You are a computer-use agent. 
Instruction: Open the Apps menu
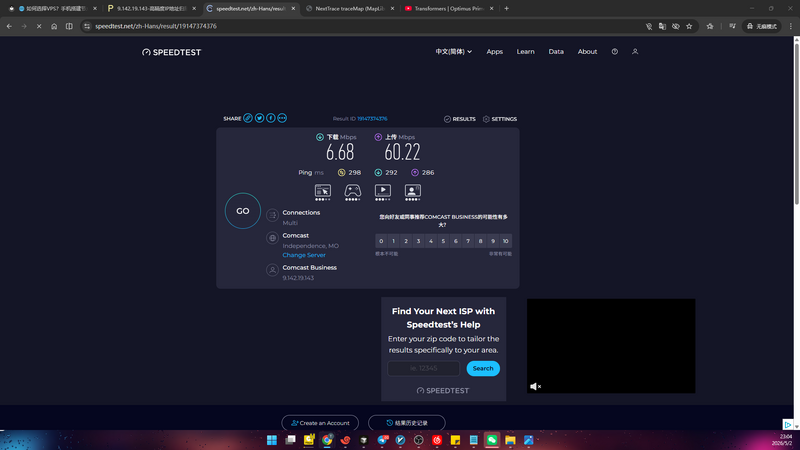(x=494, y=52)
